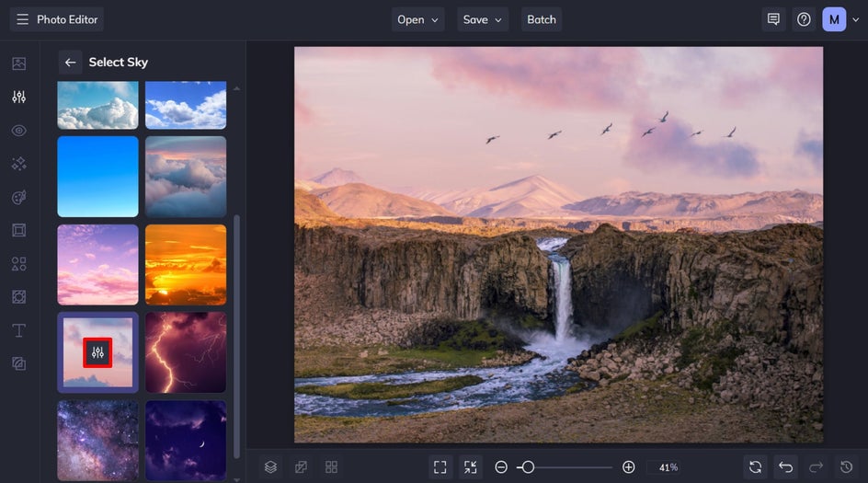
Task: Click the compare original image icon
Action: [301, 467]
